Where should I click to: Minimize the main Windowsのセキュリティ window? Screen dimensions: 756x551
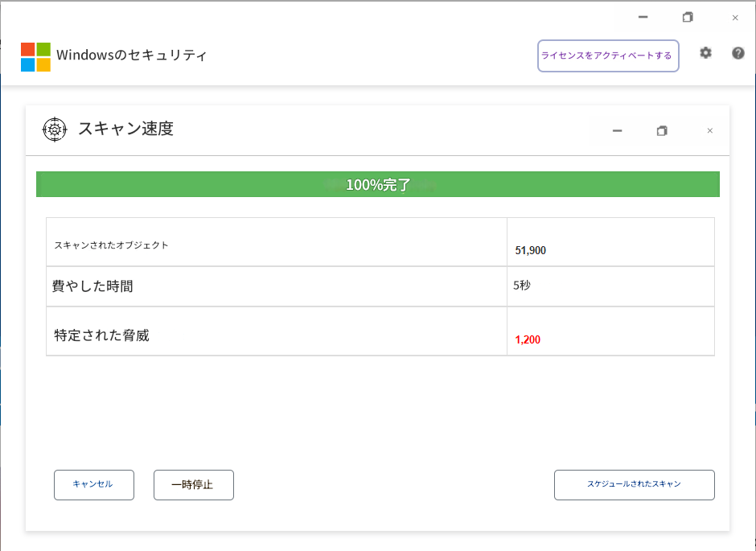coord(643,18)
